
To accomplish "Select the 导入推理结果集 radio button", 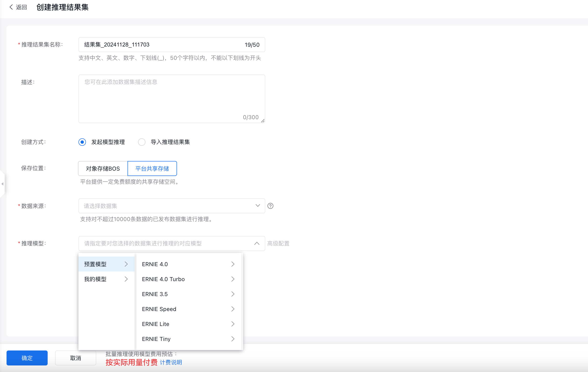I will (142, 142).
